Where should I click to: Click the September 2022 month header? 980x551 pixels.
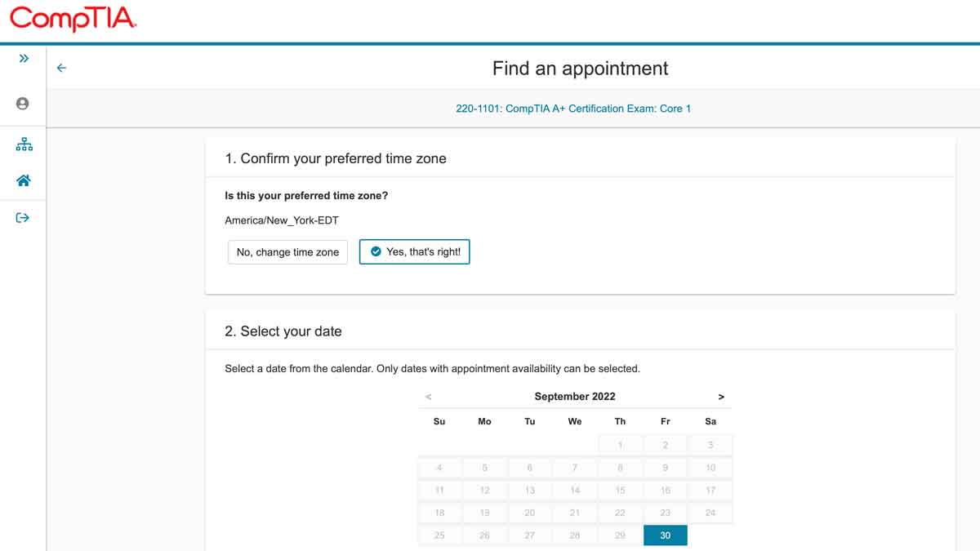coord(575,397)
